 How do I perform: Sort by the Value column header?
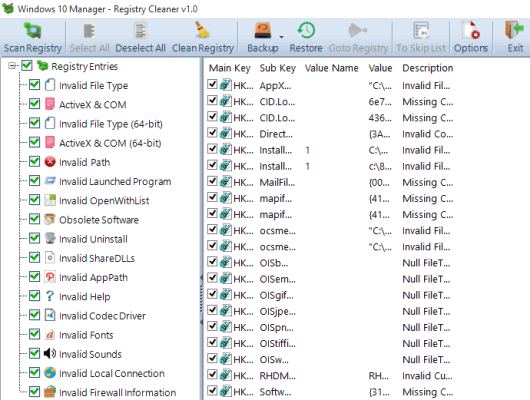[x=380, y=68]
